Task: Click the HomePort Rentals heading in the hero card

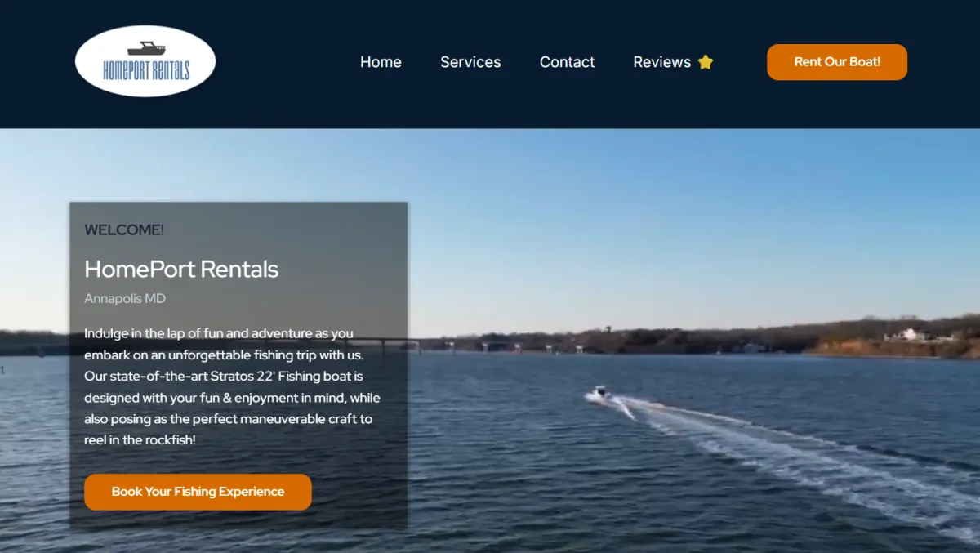Action: [181, 269]
